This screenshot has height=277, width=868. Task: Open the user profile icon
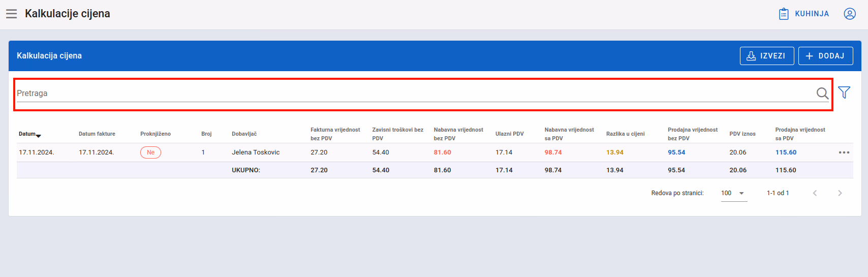(850, 14)
